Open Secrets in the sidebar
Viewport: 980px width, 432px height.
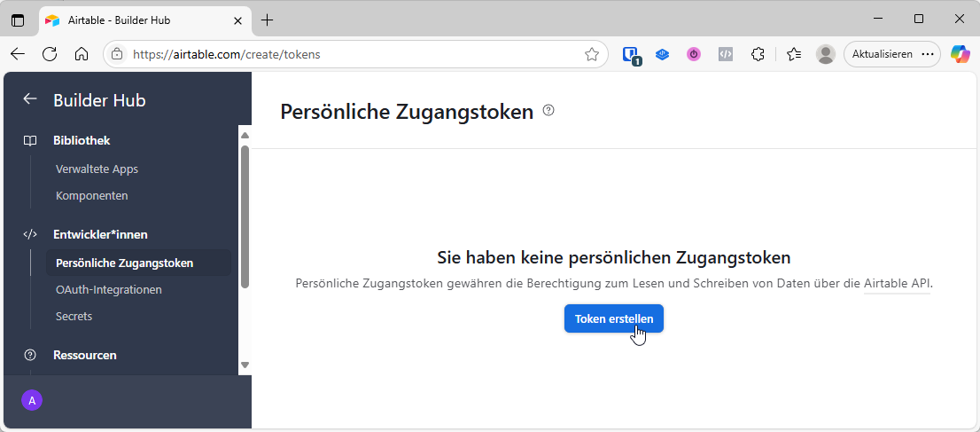[x=74, y=316]
